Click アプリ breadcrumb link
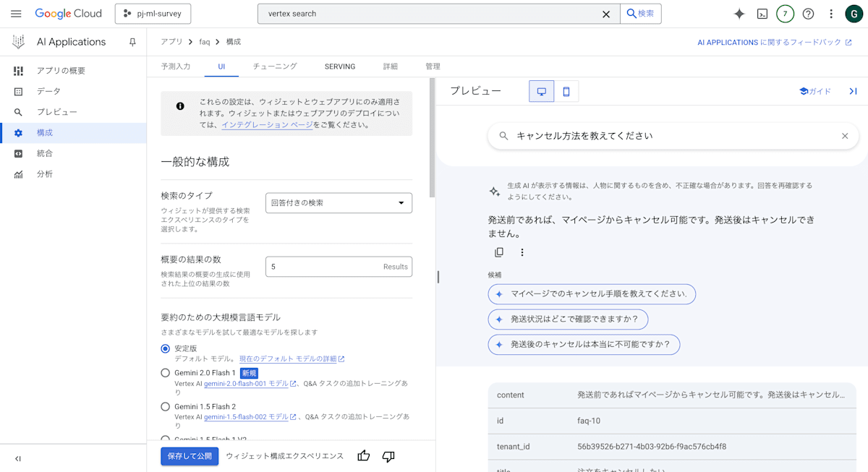 click(x=171, y=42)
